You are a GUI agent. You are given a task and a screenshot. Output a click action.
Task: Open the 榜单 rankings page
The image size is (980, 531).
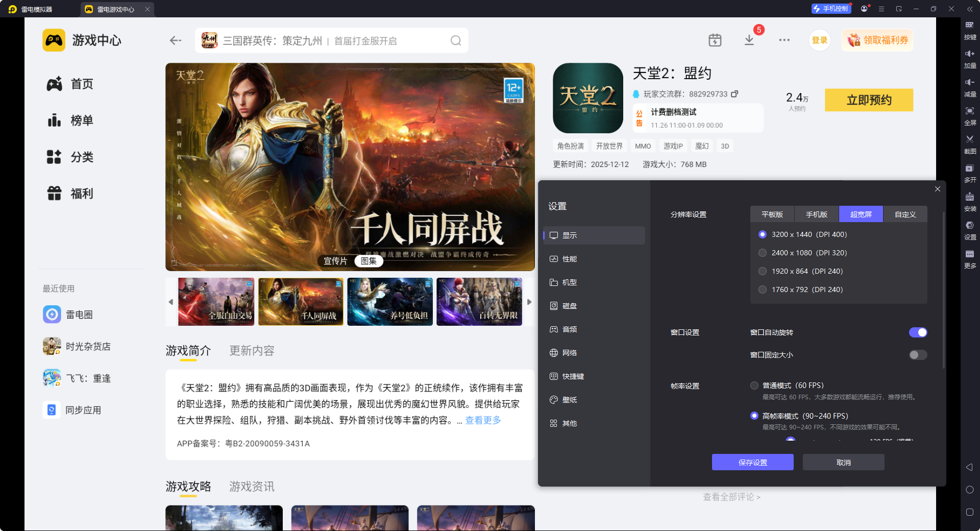tap(70, 120)
